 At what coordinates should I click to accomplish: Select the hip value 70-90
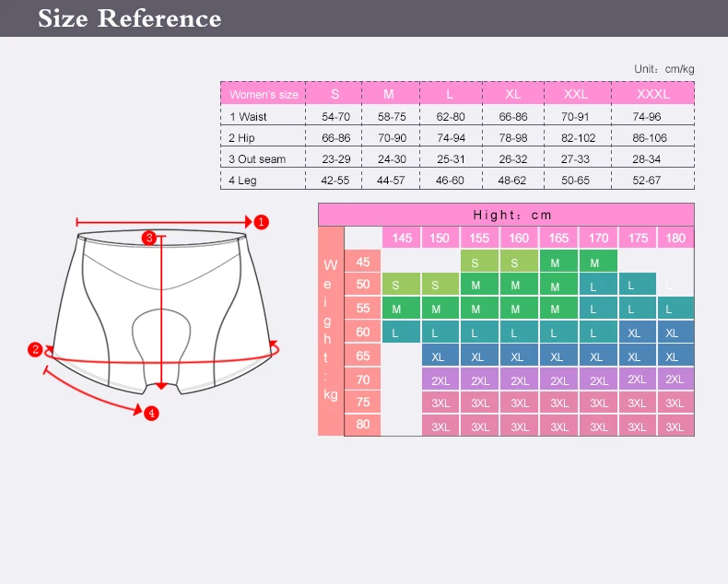[392, 138]
